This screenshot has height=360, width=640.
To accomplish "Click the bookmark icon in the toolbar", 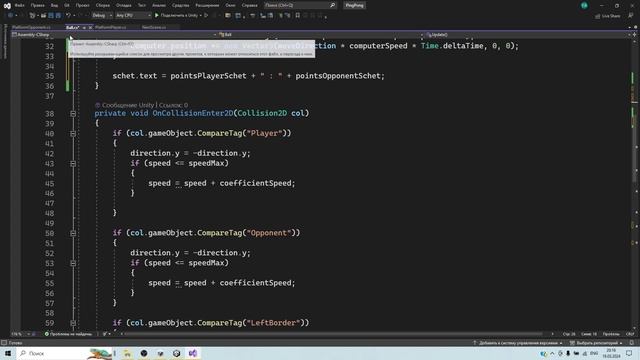I will pyautogui.click(x=298, y=16).
